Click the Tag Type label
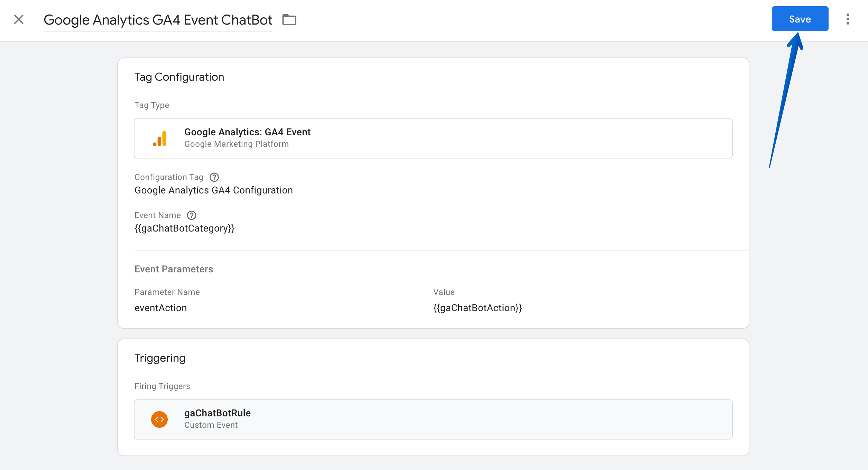868x470 pixels. pyautogui.click(x=152, y=105)
